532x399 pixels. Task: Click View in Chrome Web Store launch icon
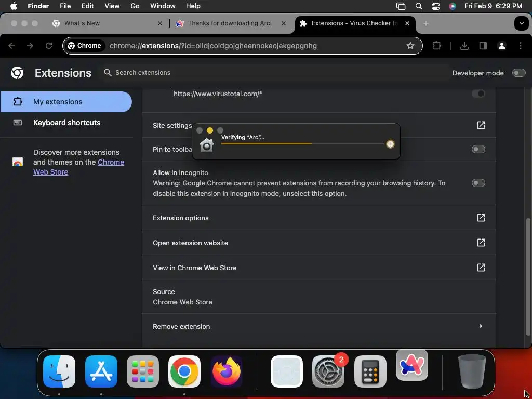click(481, 268)
